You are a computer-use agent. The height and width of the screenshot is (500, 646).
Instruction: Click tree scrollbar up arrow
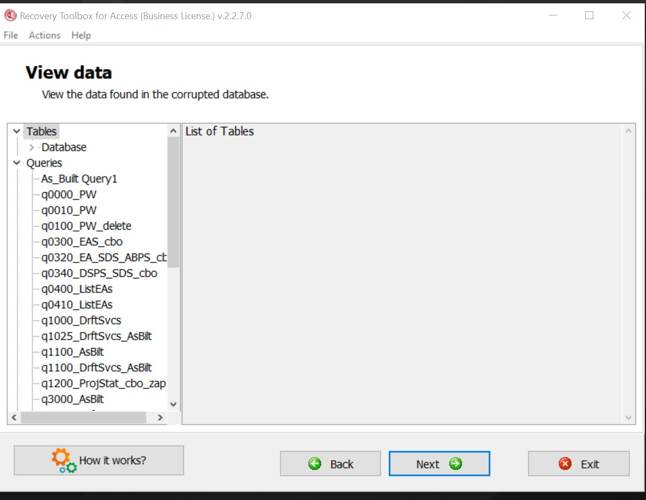pos(173,131)
